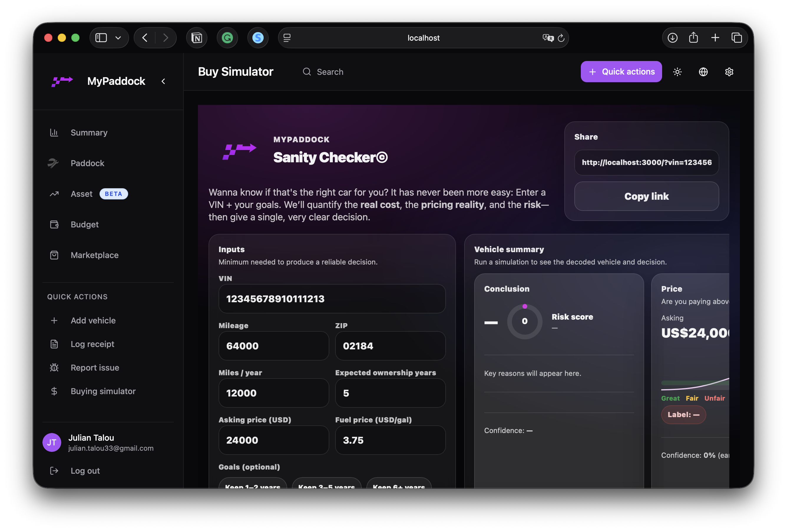The height and width of the screenshot is (532, 787).
Task: Reload the localhost page
Action: click(x=561, y=38)
